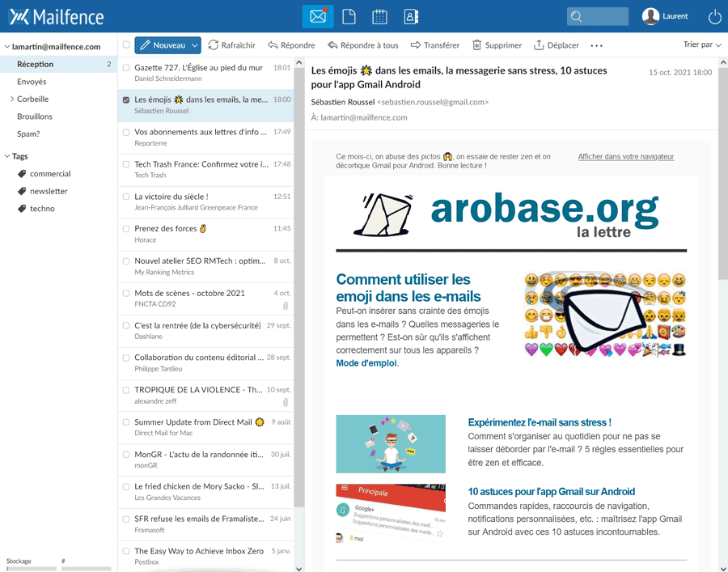Image resolution: width=728 pixels, height=572 pixels.
Task: Click Laurent's profile avatar
Action: coord(650,16)
